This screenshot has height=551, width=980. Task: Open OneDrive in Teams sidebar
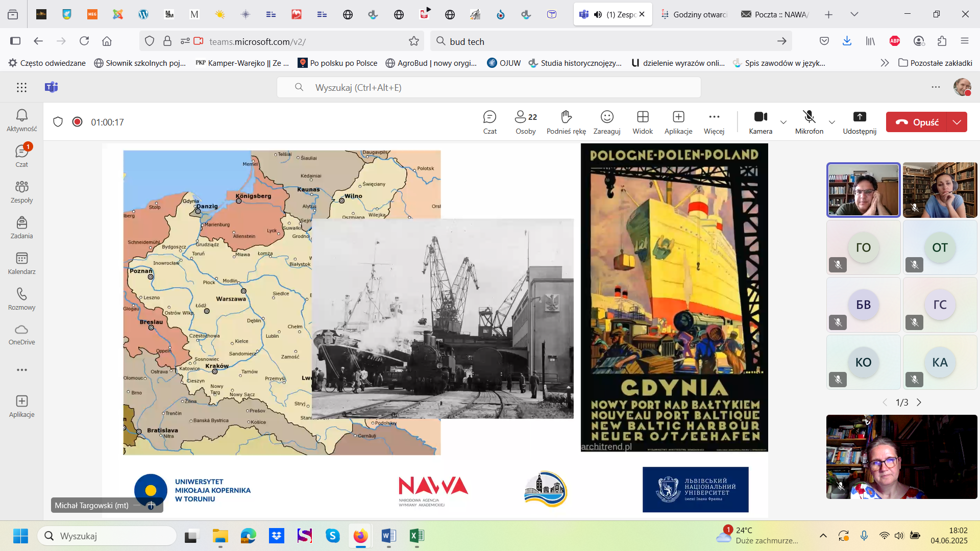(x=21, y=335)
